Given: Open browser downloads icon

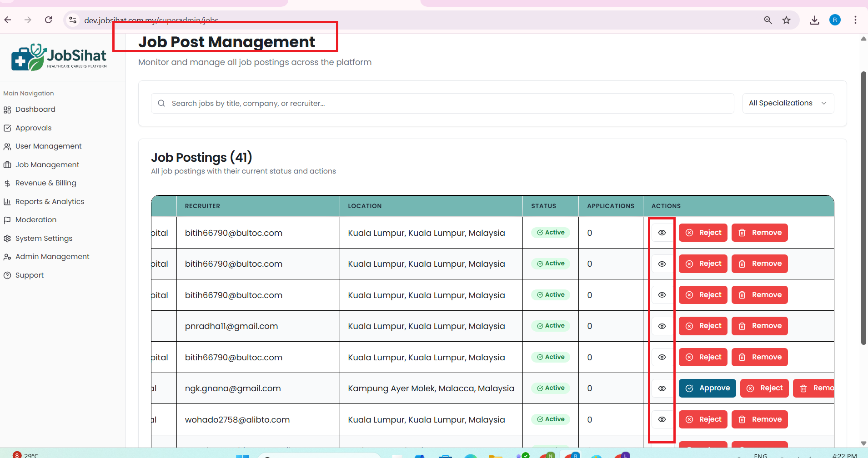Looking at the screenshot, I should [814, 20].
